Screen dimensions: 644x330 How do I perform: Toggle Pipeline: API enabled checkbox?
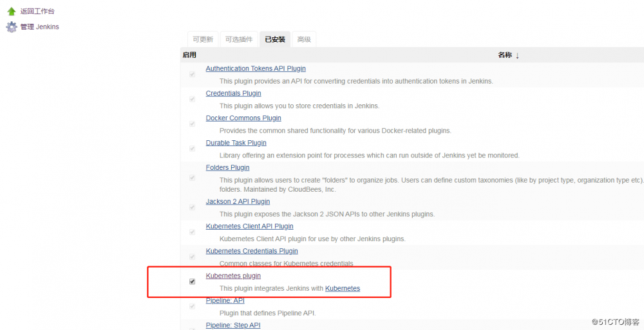192,306
